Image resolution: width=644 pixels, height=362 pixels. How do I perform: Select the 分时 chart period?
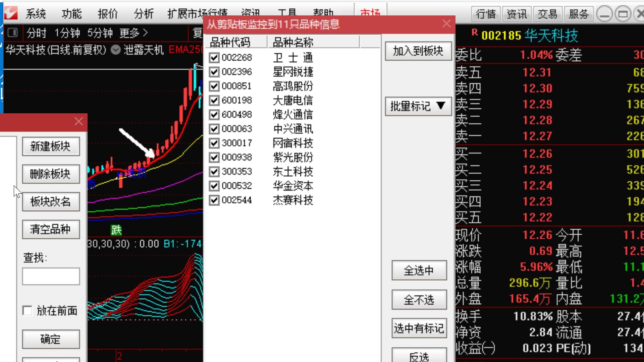(36, 33)
